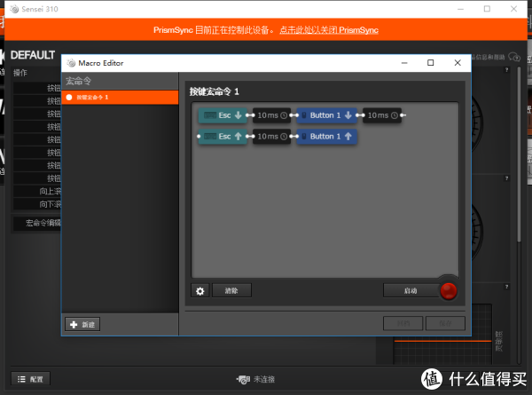Select macro 按键宏命令 1 in the list
This screenshot has width=532, height=395.
click(x=120, y=97)
